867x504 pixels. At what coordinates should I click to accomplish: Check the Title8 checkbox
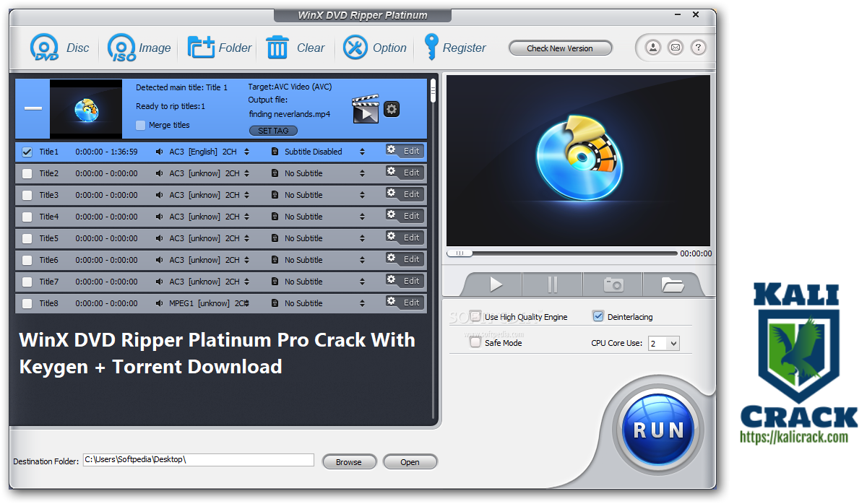pyautogui.click(x=27, y=303)
